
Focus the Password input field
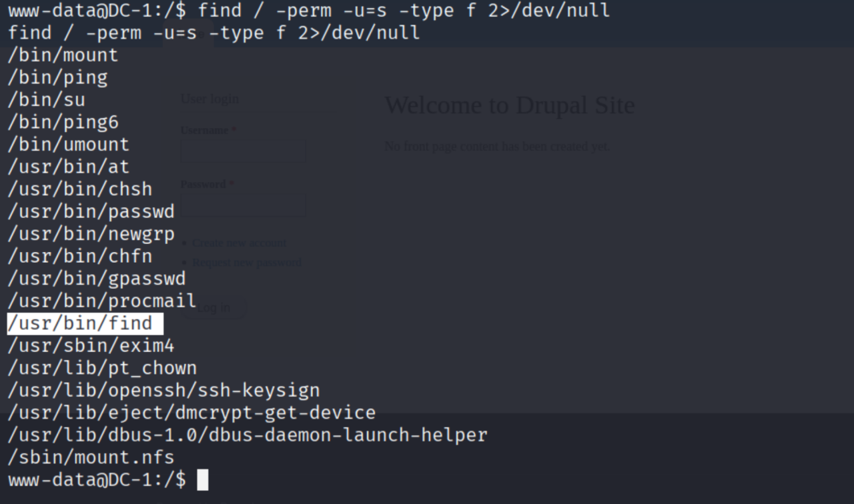244,205
